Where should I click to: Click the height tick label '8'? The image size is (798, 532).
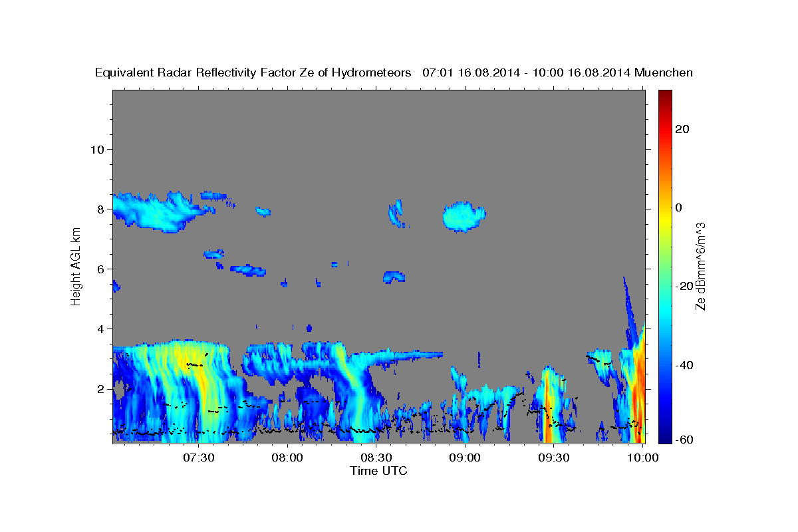(x=100, y=209)
